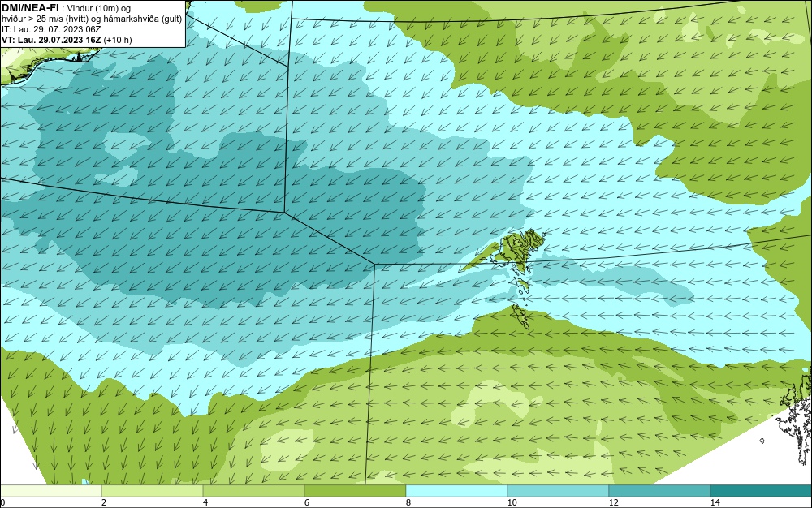Click the 8–10 m/s pale cyan legend swatch

456,491
